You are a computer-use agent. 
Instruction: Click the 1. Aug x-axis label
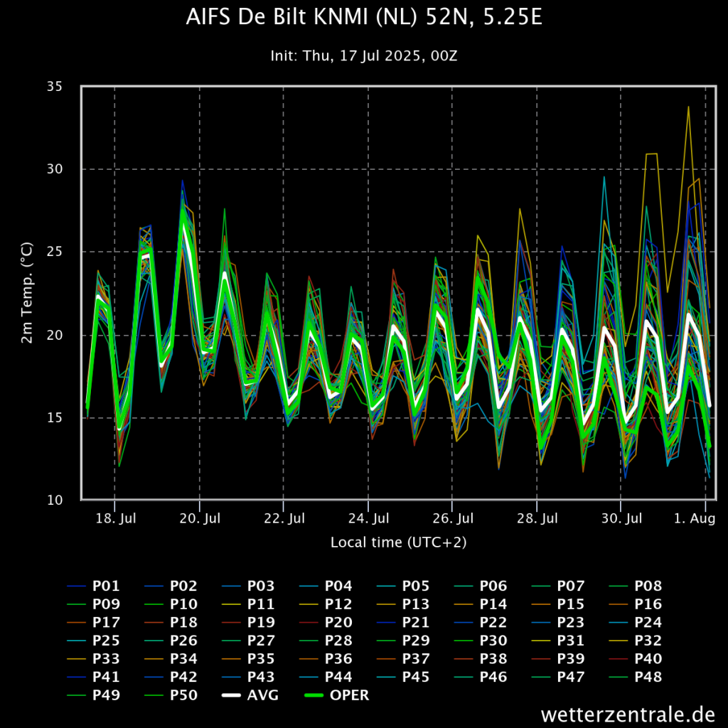point(695,518)
